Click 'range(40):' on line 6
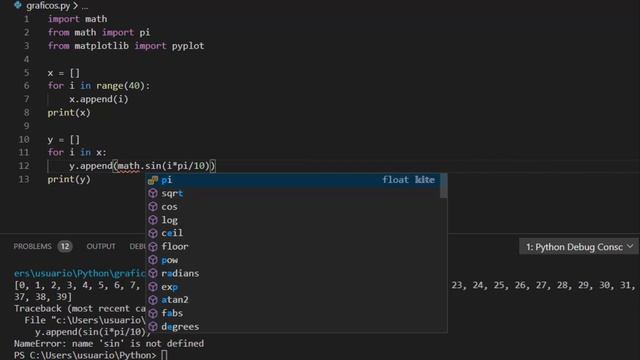The width and height of the screenshot is (640, 360). point(123,86)
